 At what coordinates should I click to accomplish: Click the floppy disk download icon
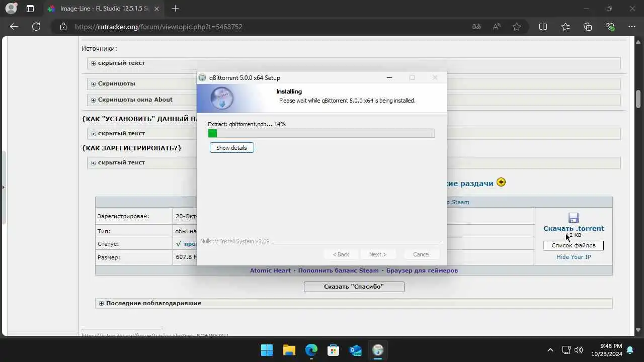[574, 218]
